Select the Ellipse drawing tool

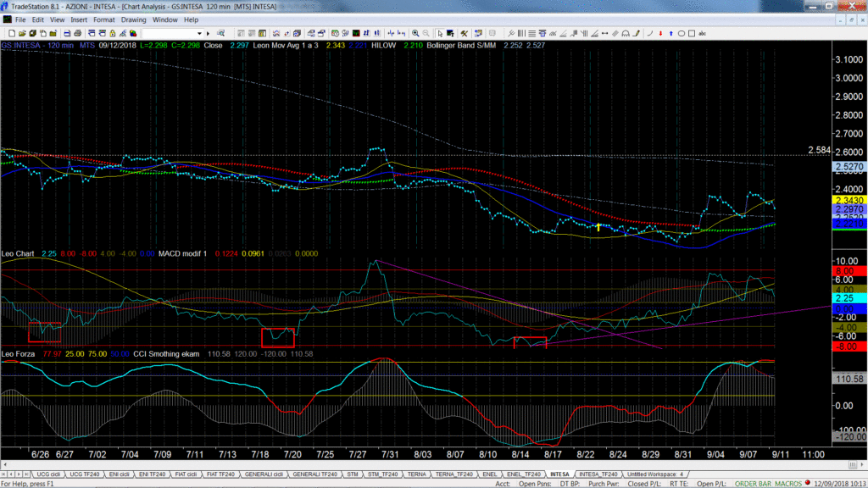click(x=682, y=34)
